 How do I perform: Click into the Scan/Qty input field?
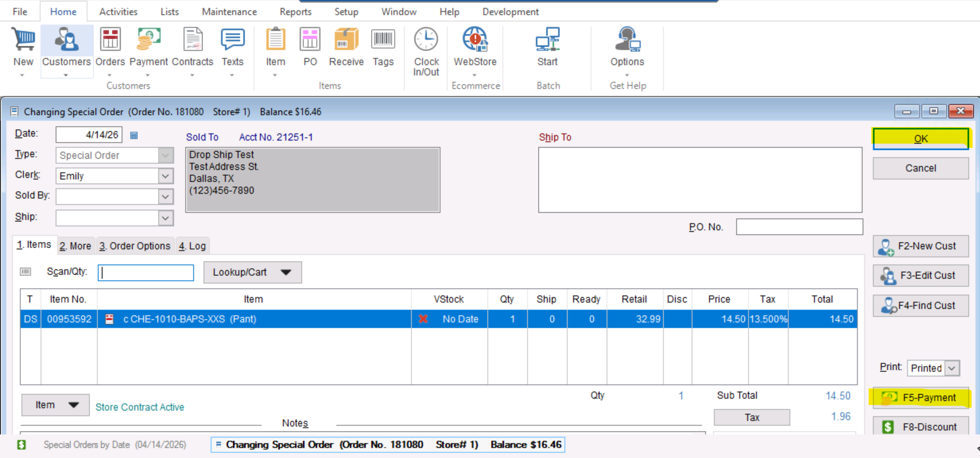pos(146,272)
